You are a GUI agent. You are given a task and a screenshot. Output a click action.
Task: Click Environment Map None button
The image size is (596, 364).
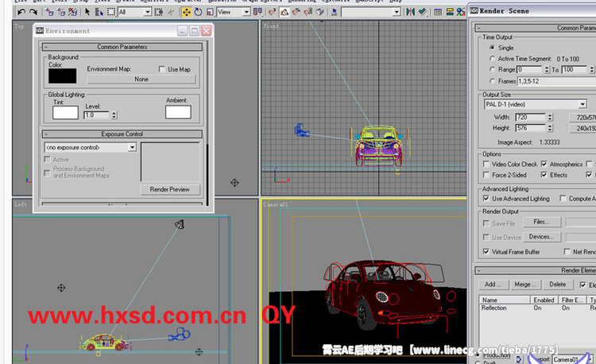pyautogui.click(x=141, y=79)
